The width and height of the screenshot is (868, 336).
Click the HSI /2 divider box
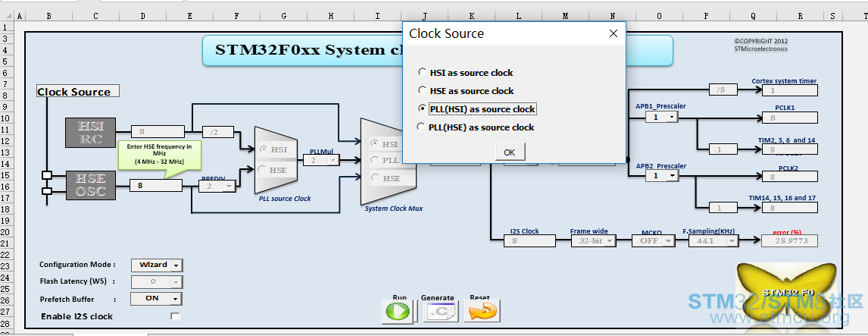pos(218,132)
